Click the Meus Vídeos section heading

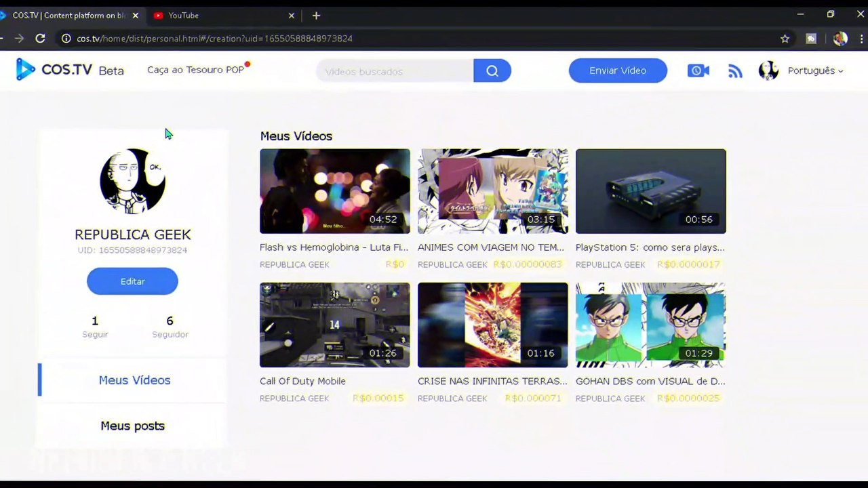click(296, 136)
